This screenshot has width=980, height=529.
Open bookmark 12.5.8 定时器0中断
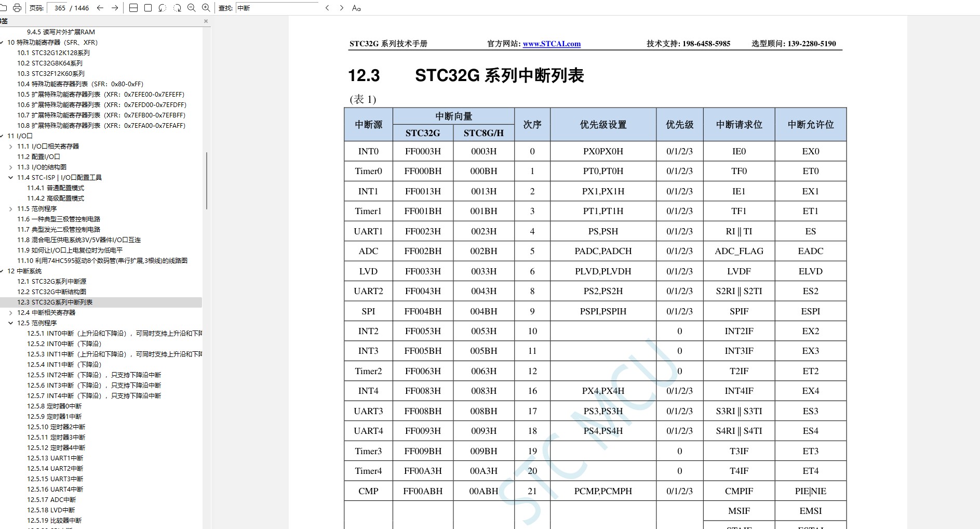coord(55,406)
